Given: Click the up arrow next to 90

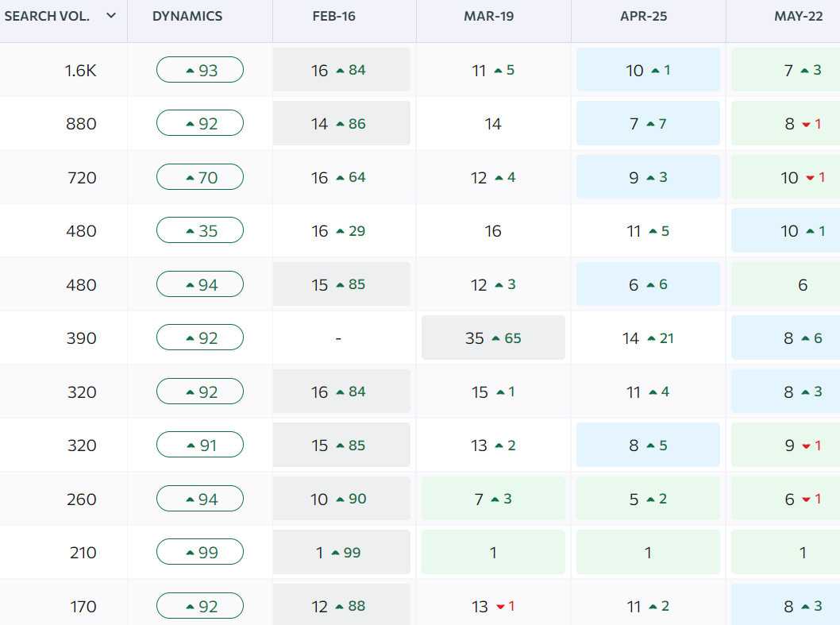Looking at the screenshot, I should click(341, 500).
